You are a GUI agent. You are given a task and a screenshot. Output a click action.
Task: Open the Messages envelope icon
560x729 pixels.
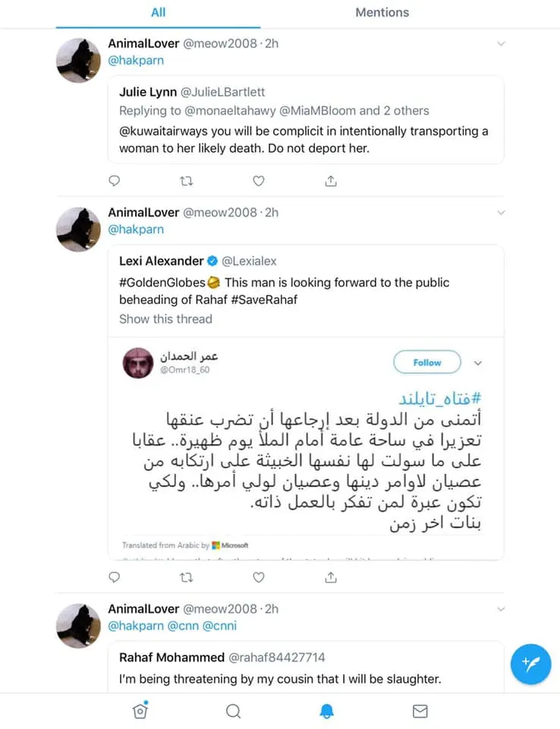[420, 711]
